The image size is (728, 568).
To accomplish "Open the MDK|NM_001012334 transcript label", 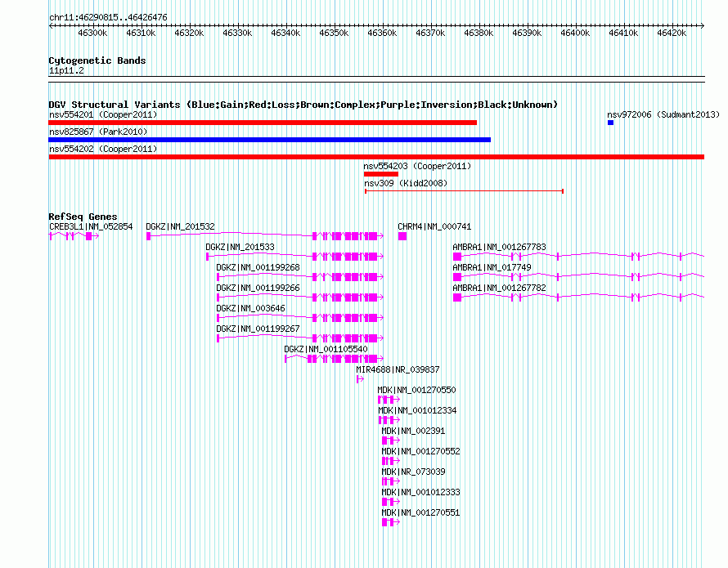I will [x=417, y=410].
